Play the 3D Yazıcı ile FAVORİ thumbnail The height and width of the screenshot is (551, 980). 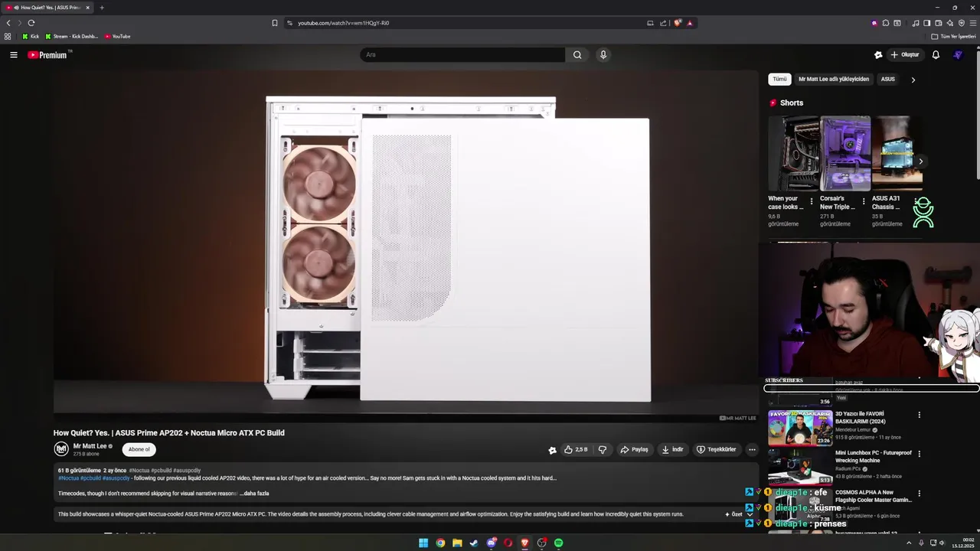800,428
